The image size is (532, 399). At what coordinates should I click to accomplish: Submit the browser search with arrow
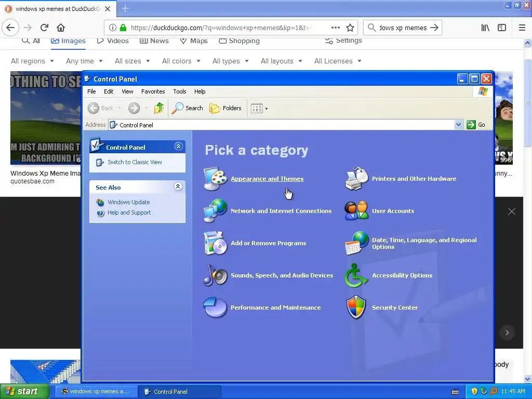tap(434, 28)
